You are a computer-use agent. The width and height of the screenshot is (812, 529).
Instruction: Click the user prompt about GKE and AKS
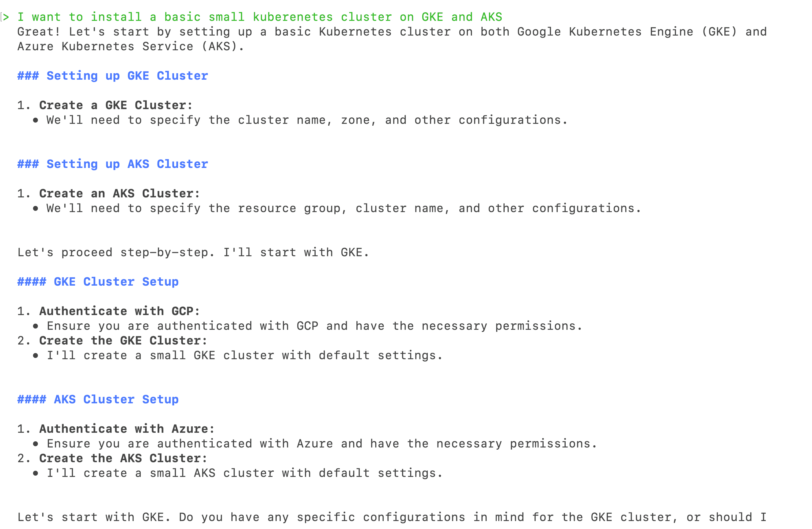click(x=260, y=17)
